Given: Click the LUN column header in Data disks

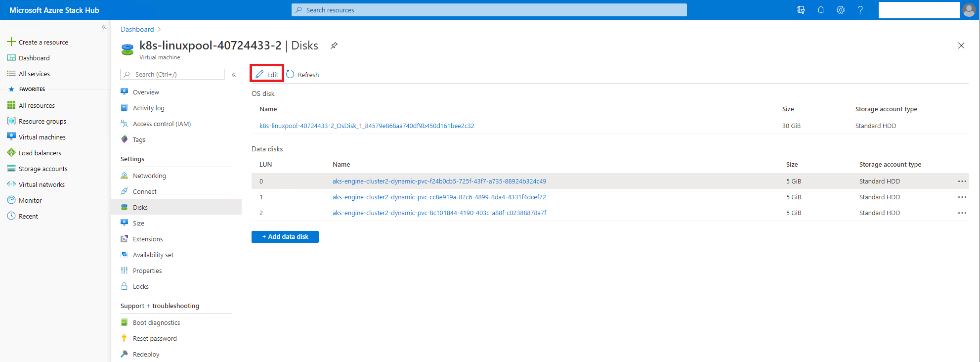Looking at the screenshot, I should tap(266, 164).
